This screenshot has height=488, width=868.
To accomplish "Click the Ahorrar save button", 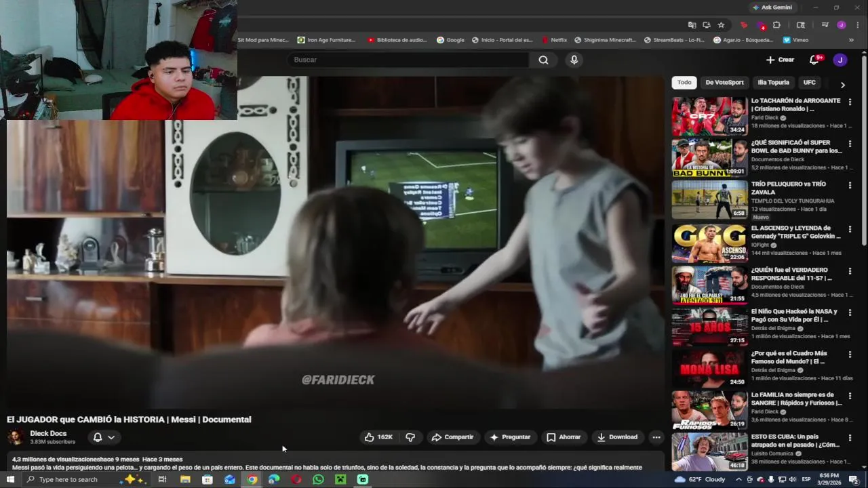I will (564, 437).
